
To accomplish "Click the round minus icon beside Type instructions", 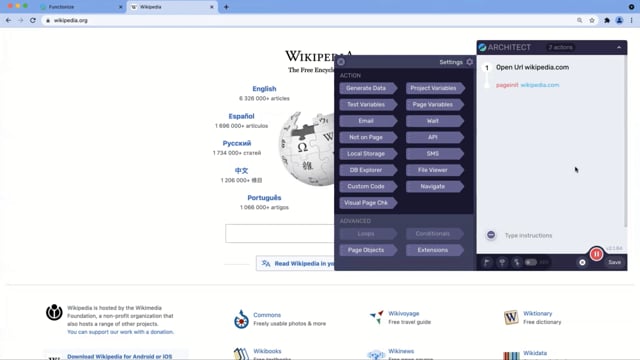I will tap(491, 235).
